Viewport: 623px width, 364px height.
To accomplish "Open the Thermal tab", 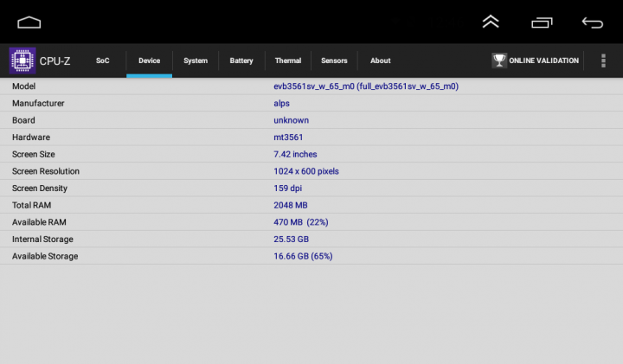I will [x=288, y=61].
